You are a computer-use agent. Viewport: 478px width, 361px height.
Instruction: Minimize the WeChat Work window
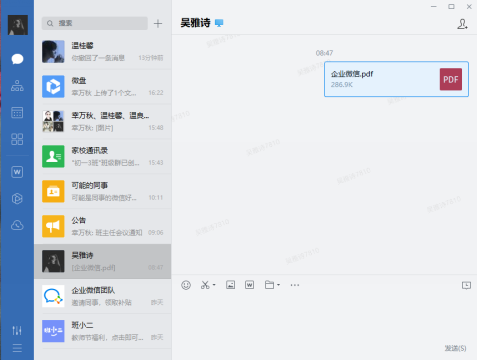tap(434, 7)
